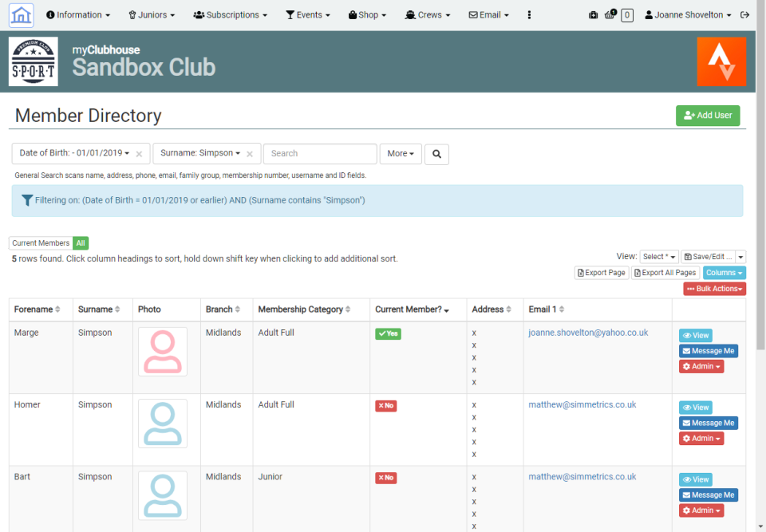Expand the Admin dropdown for Marge Simpson
The width and height of the screenshot is (766, 532).
(701, 366)
